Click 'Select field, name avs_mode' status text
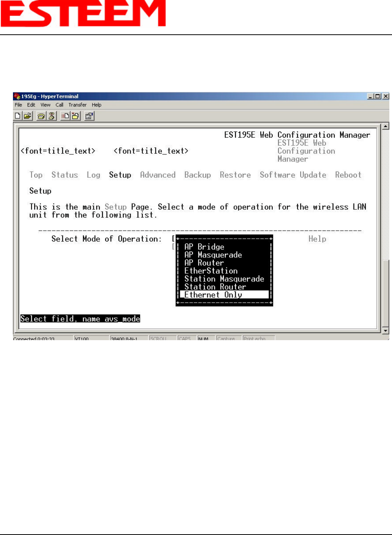The height and width of the screenshot is (535, 392). tap(80, 319)
